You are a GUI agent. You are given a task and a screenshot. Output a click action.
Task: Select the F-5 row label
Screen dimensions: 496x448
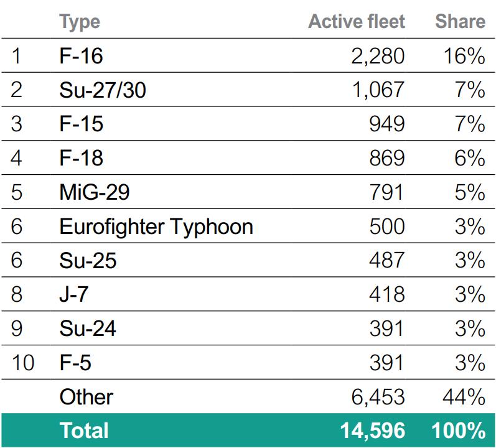pyautogui.click(x=75, y=362)
